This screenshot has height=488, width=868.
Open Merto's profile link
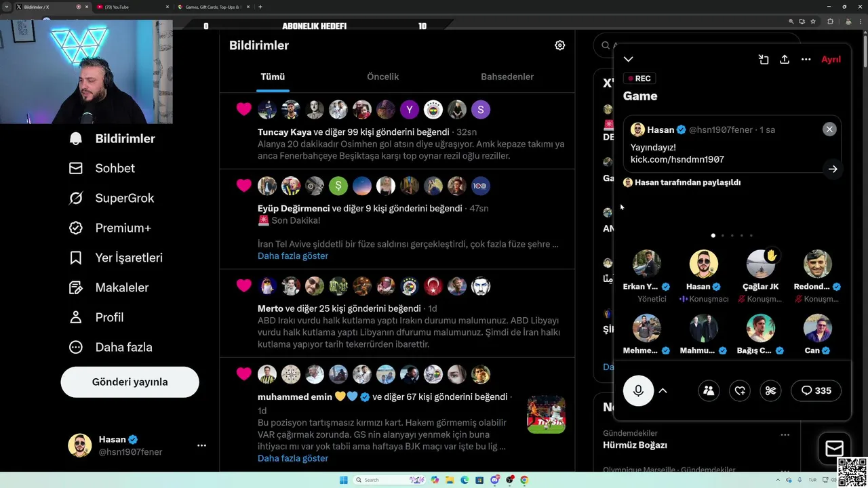(270, 308)
